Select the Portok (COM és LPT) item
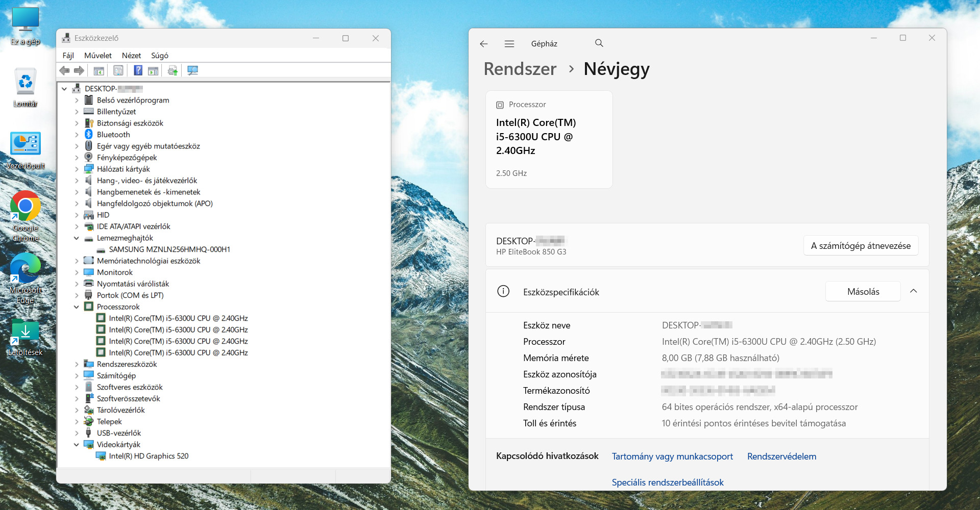This screenshot has width=980, height=510. pyautogui.click(x=130, y=295)
